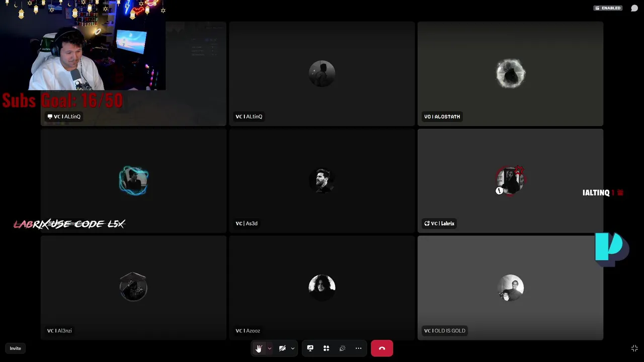Image resolution: width=644 pixels, height=362 pixels.
Task: Click the ENABLED clips badge
Action: coord(608,8)
